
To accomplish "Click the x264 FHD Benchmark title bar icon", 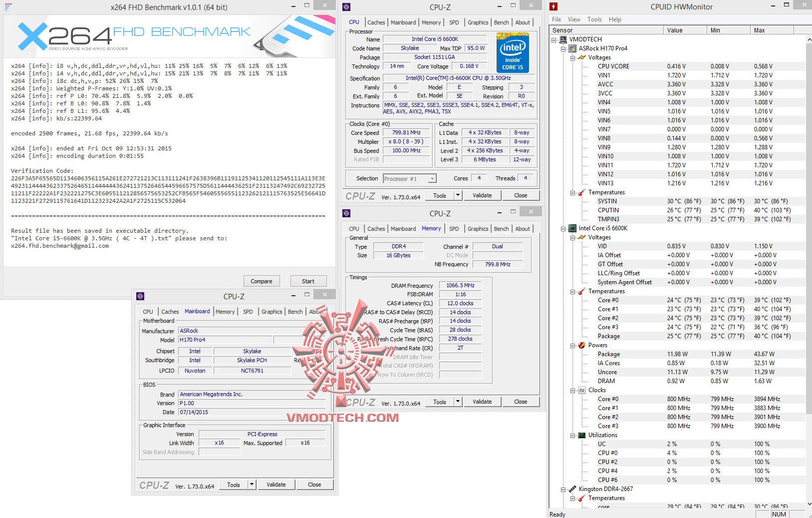I will [x=8, y=7].
